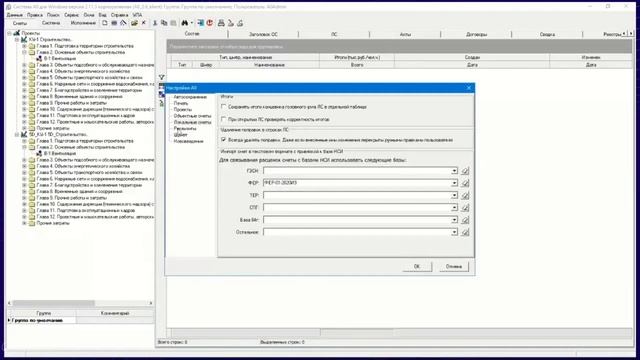Click Отмена in the settings dialog
This screenshot has width=640, height=360.
click(x=454, y=267)
